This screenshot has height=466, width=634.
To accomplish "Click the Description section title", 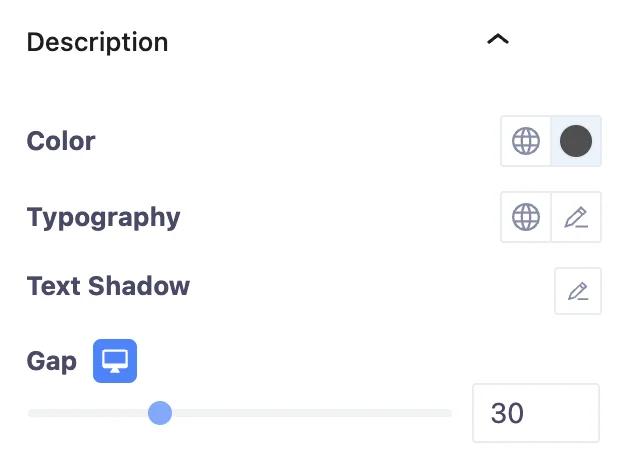I will [x=97, y=42].
